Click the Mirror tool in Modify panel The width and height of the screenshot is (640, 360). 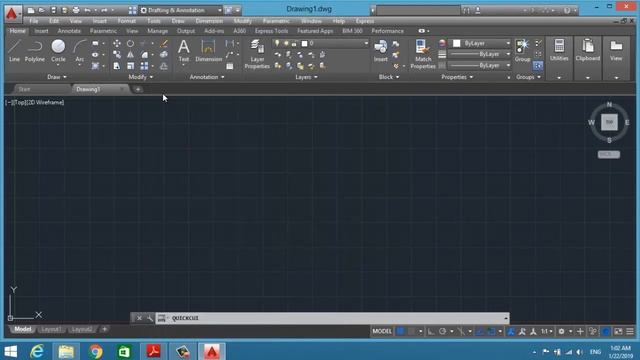(130, 55)
